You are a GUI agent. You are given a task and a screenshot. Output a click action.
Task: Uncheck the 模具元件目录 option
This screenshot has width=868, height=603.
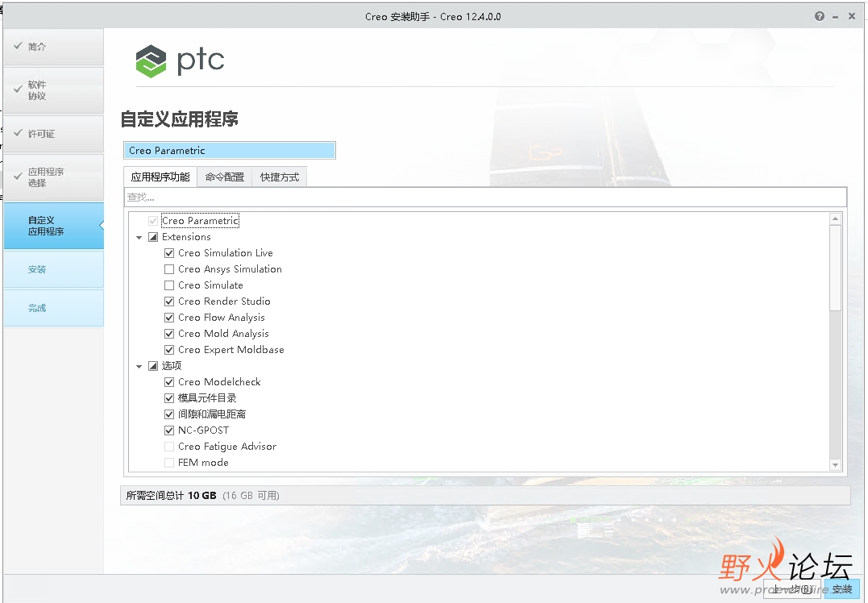coord(169,398)
